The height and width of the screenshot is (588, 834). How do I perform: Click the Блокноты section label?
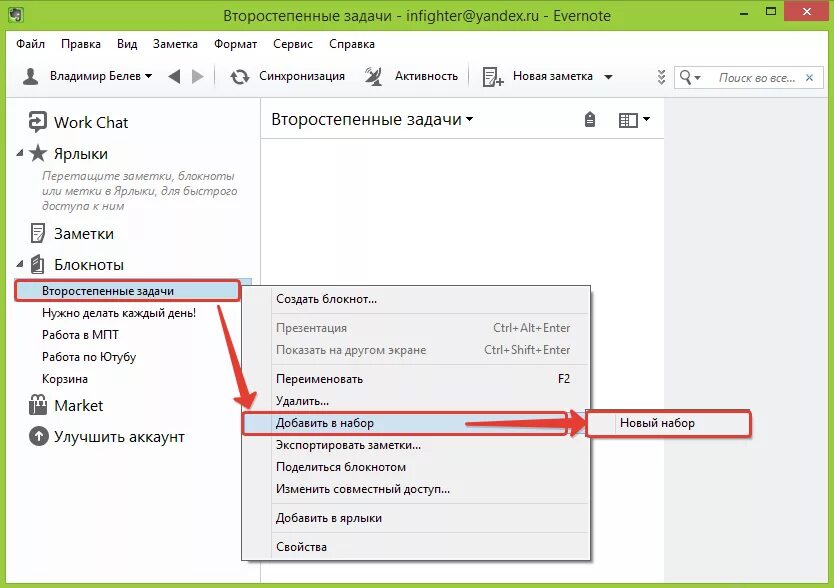[x=89, y=264]
